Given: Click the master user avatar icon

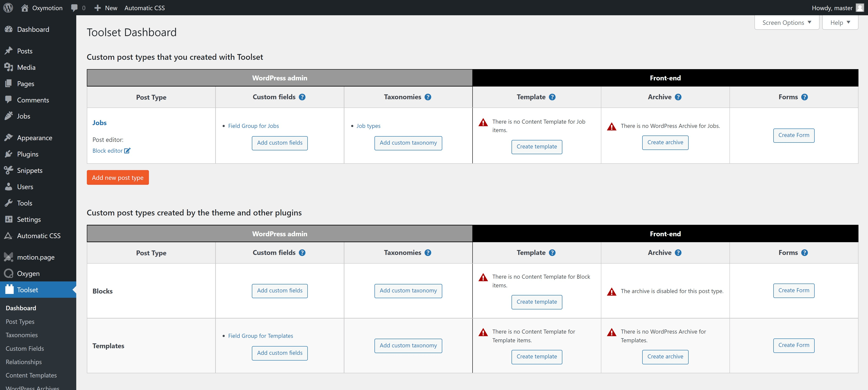Looking at the screenshot, I should click(x=860, y=8).
